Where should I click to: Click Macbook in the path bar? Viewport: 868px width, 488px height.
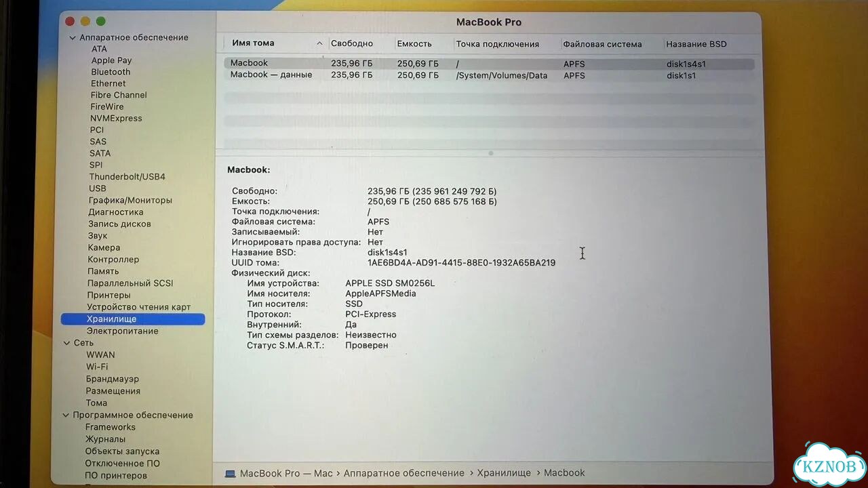(564, 473)
